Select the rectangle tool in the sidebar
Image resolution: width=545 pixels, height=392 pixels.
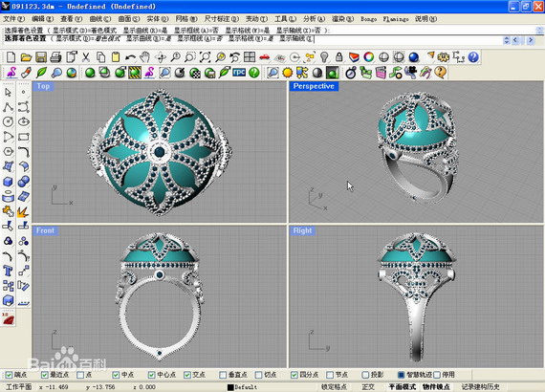pos(23,137)
